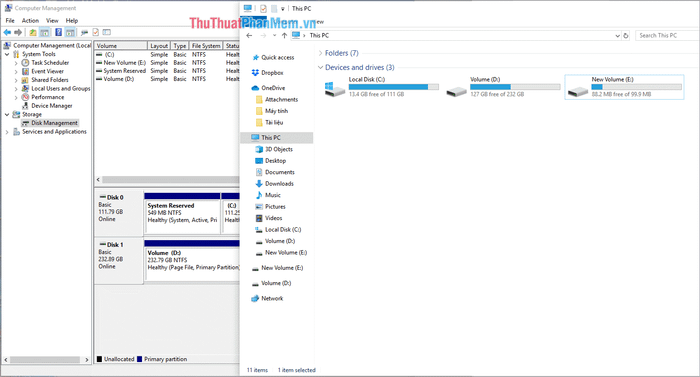Open Downloads in navigation pane
Screen dimensions: 700x377
point(279,184)
